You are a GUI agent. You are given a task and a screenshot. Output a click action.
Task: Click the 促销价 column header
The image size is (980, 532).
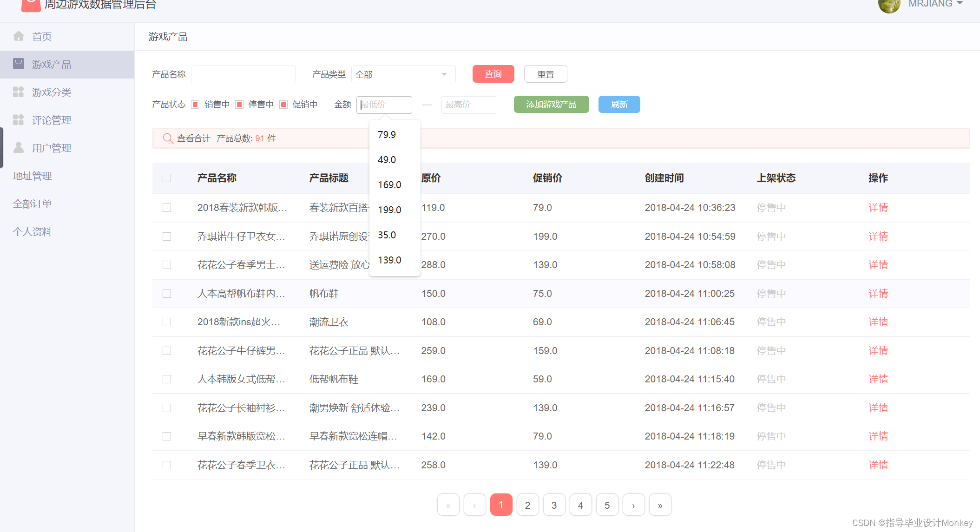click(x=547, y=178)
